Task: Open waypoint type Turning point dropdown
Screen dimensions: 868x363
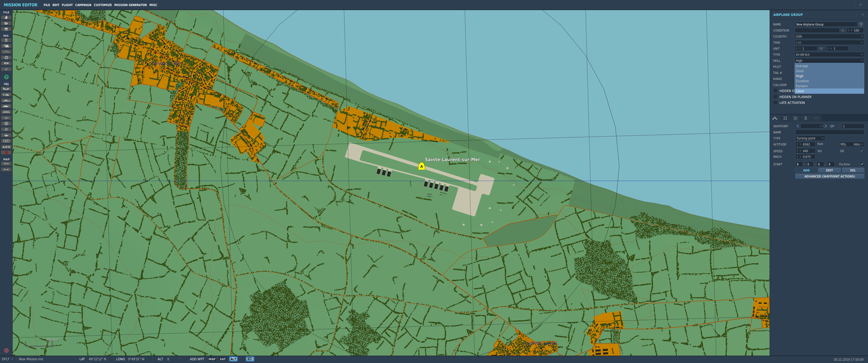Action: pyautogui.click(x=810, y=138)
